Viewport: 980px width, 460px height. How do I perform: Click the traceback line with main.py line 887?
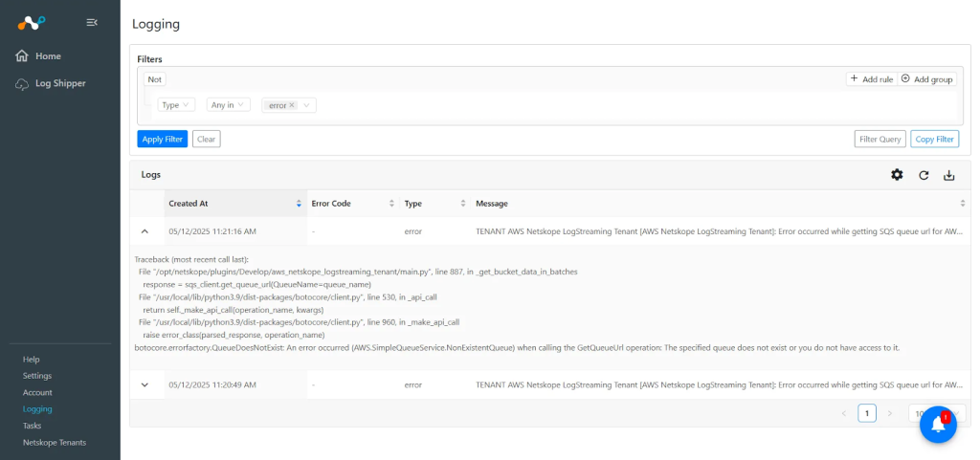point(358,273)
